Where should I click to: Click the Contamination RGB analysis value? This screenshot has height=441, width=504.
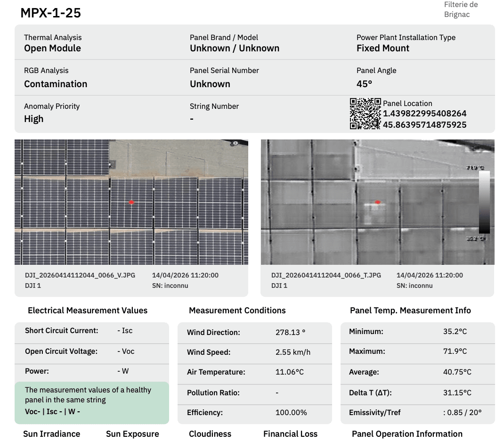pyautogui.click(x=56, y=84)
